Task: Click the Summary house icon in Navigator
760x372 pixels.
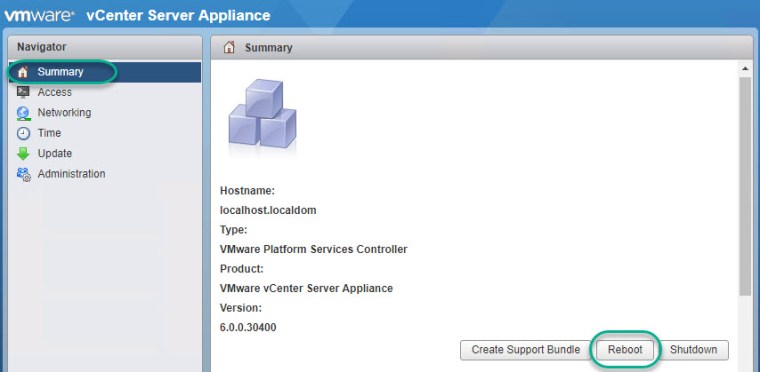Action: click(23, 72)
